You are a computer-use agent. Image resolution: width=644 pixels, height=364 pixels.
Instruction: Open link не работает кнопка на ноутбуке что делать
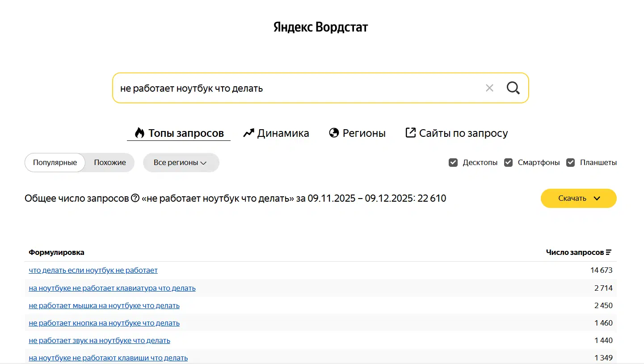104,323
